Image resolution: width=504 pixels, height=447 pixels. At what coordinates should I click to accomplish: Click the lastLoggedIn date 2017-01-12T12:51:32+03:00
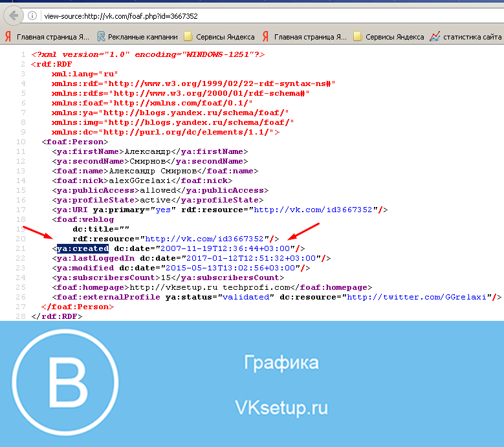pos(251,258)
